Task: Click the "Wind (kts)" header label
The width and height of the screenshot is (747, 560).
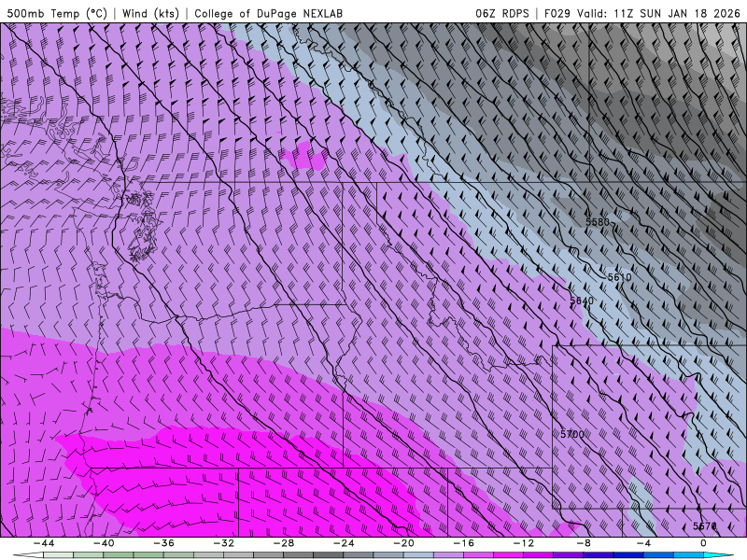Action: 150,13
